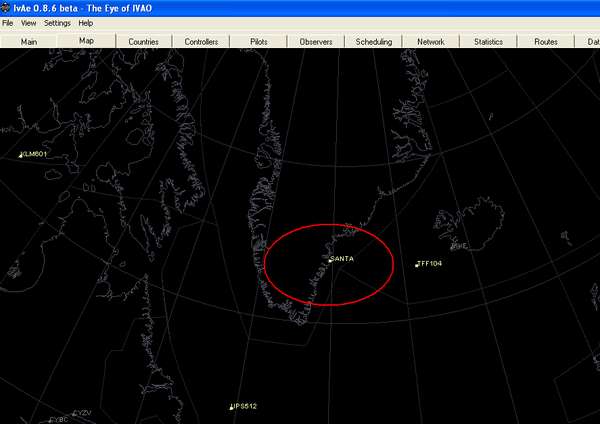Open the Scheduling tab

pyautogui.click(x=374, y=42)
